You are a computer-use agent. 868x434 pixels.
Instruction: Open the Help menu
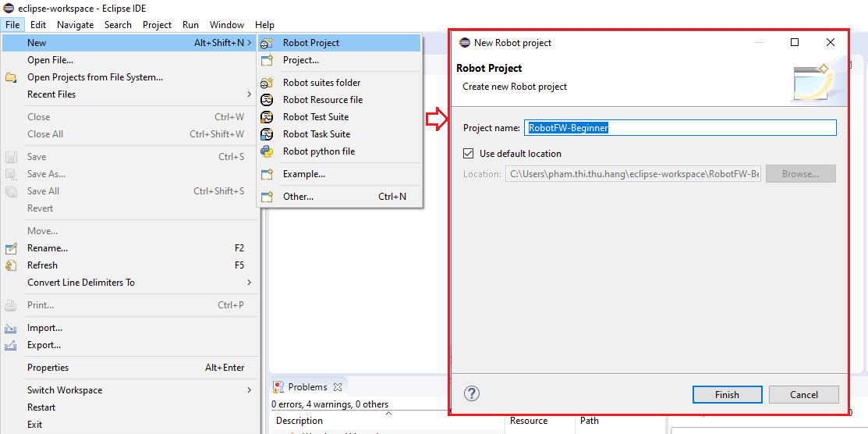tap(264, 25)
